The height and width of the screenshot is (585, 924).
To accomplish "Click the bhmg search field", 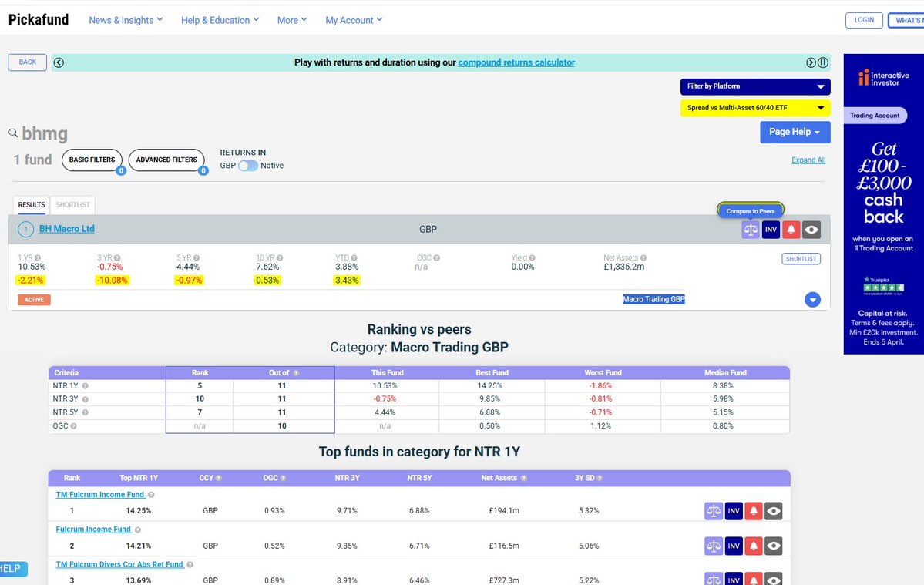I will (x=45, y=134).
